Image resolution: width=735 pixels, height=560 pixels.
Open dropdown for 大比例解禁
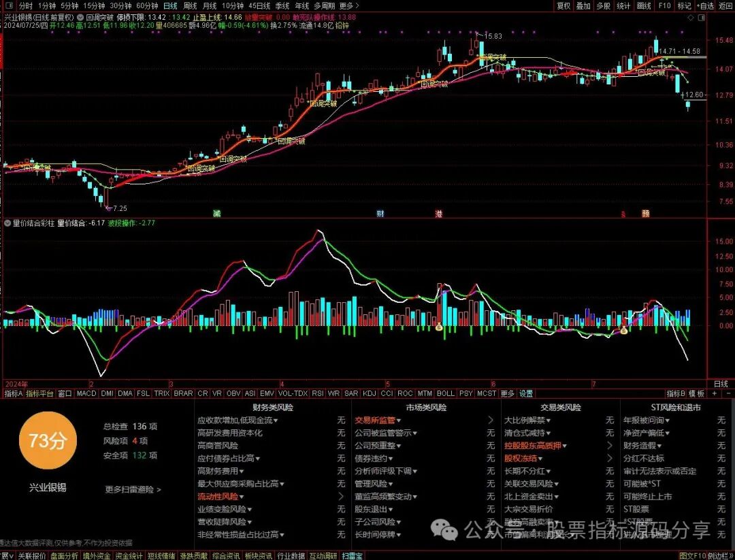pyautogui.click(x=548, y=421)
